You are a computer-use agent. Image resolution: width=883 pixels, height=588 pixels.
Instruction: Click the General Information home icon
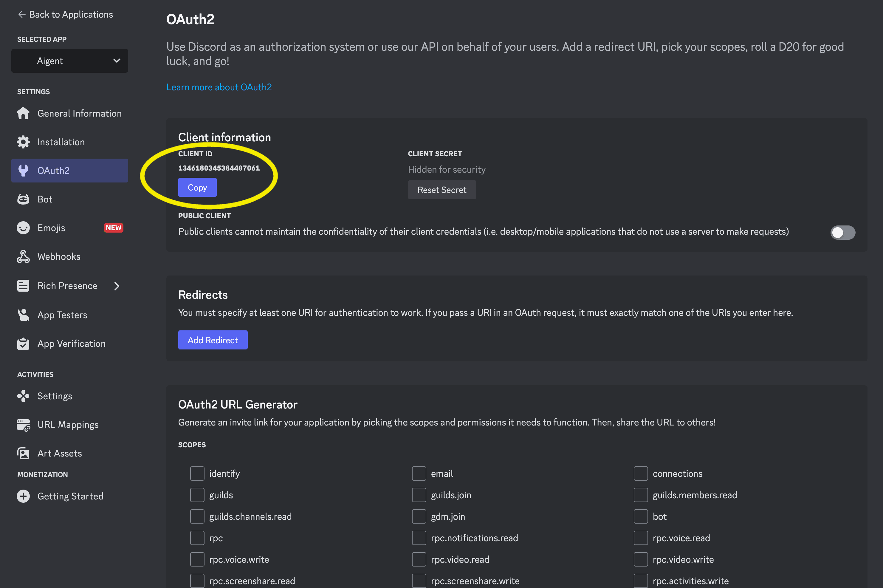(23, 113)
